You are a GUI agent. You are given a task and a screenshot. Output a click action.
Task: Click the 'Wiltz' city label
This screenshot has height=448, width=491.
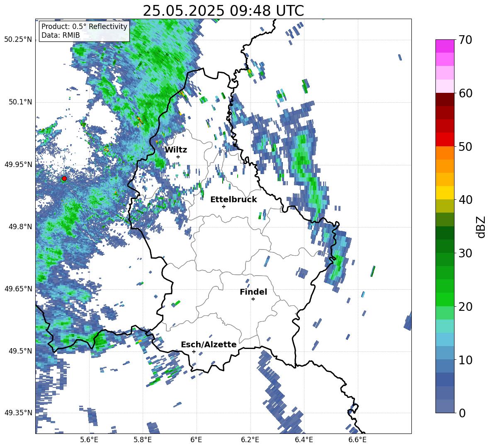tap(176, 150)
